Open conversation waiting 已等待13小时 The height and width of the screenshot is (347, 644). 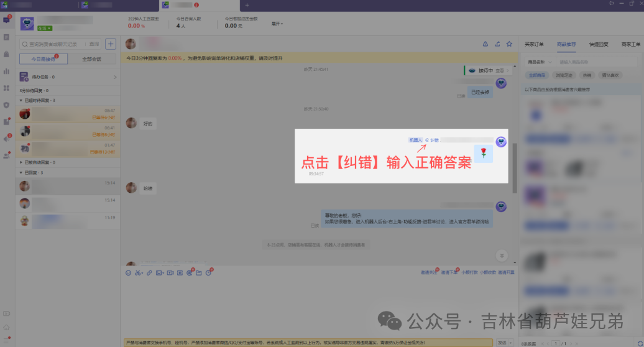68,149
